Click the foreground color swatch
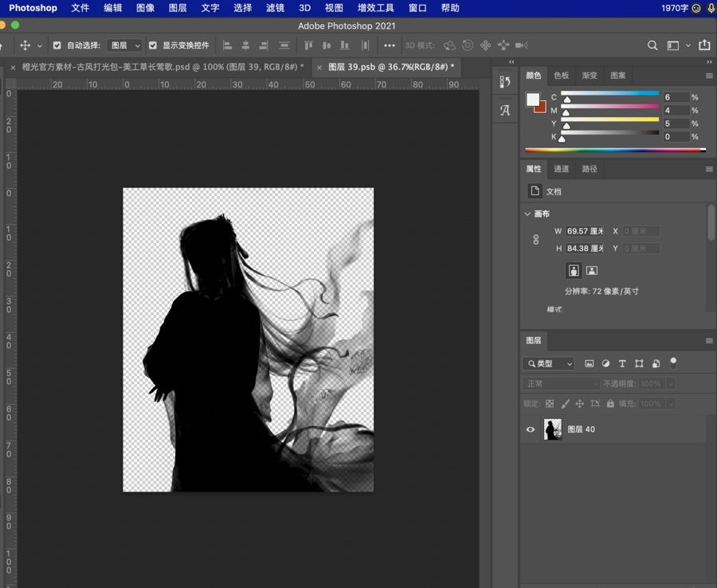 tap(533, 100)
